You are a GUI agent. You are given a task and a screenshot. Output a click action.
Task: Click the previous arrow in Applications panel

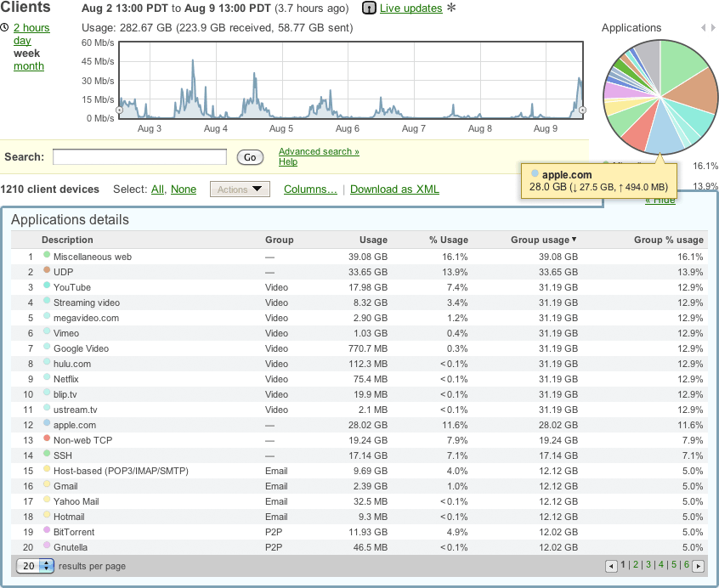(x=703, y=28)
